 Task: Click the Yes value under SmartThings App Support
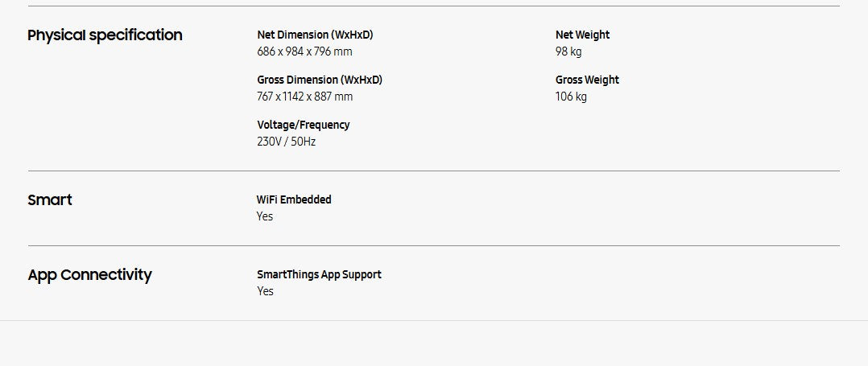pos(265,292)
